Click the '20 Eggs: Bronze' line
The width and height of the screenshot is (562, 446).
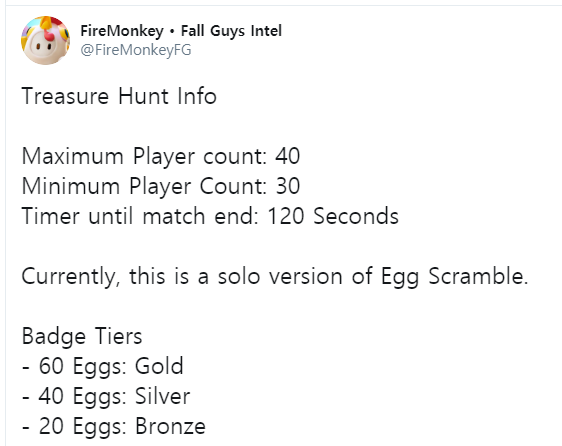(114, 426)
